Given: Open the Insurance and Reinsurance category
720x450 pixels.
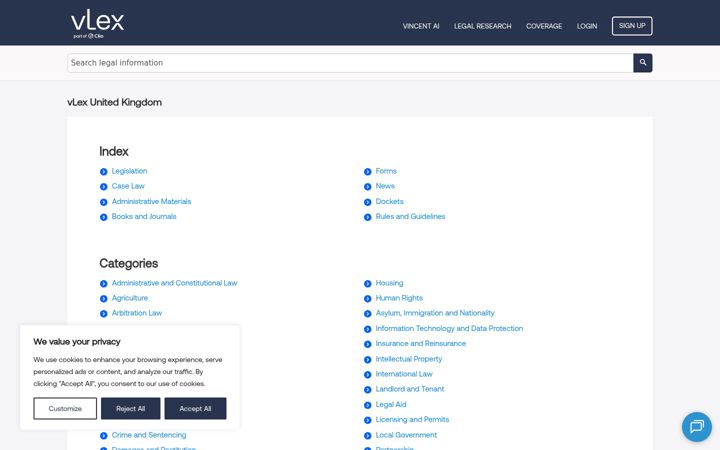Looking at the screenshot, I should pos(421,343).
